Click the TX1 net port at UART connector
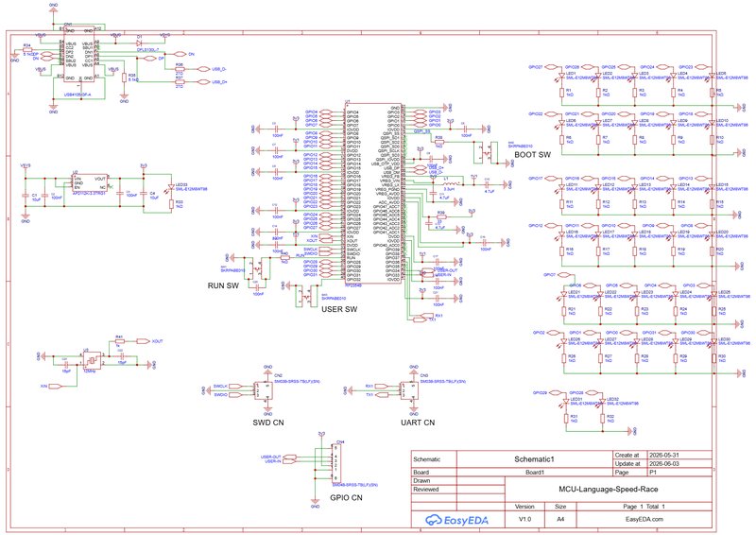This screenshot has width=756, height=535. tap(380, 395)
